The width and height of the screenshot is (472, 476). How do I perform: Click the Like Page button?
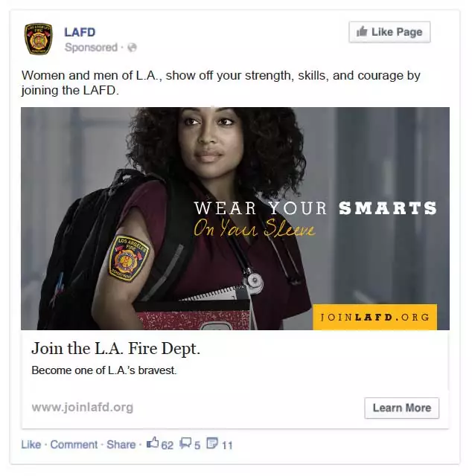point(389,32)
